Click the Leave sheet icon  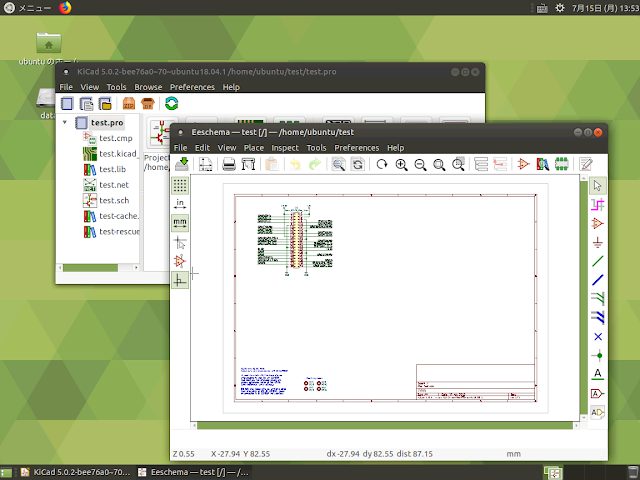click(500, 164)
